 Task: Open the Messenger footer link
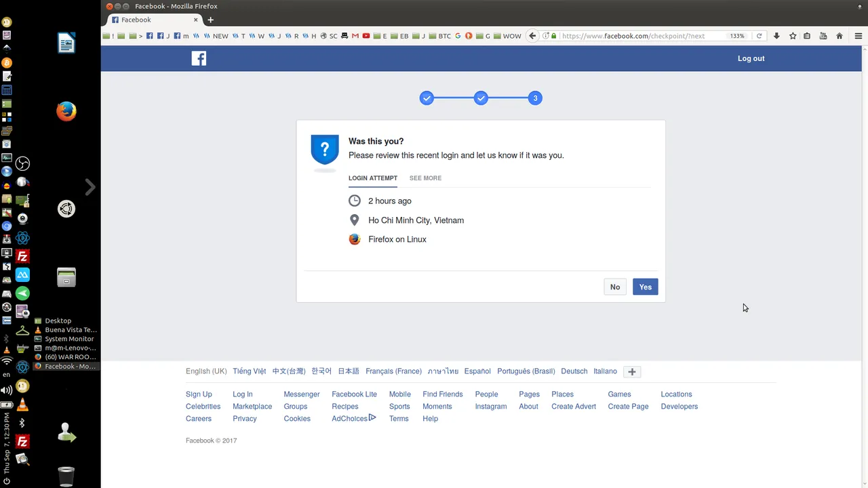pyautogui.click(x=302, y=394)
